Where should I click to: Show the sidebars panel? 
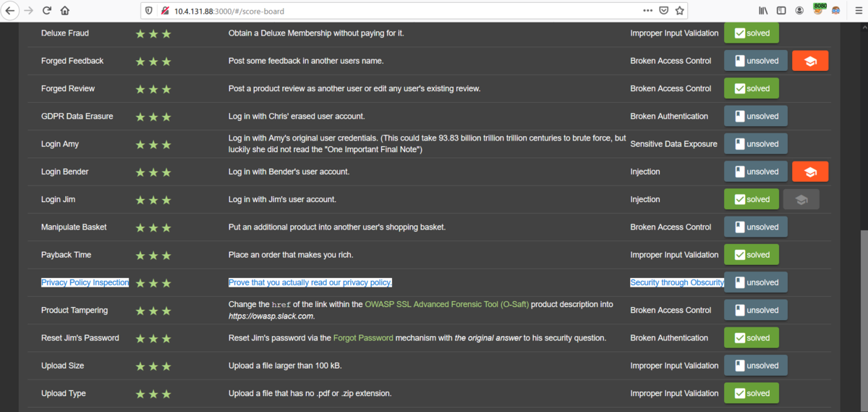(781, 11)
